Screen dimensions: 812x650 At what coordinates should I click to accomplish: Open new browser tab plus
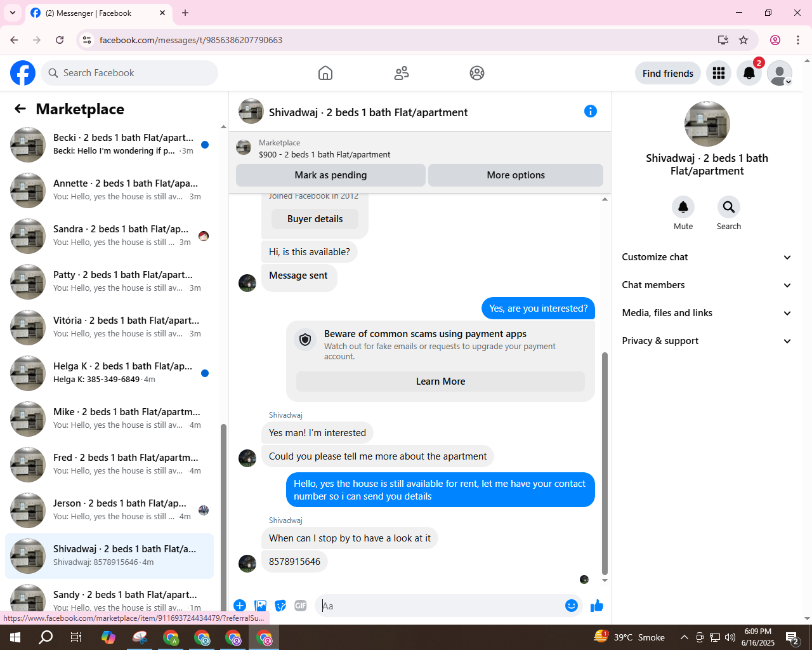point(185,13)
